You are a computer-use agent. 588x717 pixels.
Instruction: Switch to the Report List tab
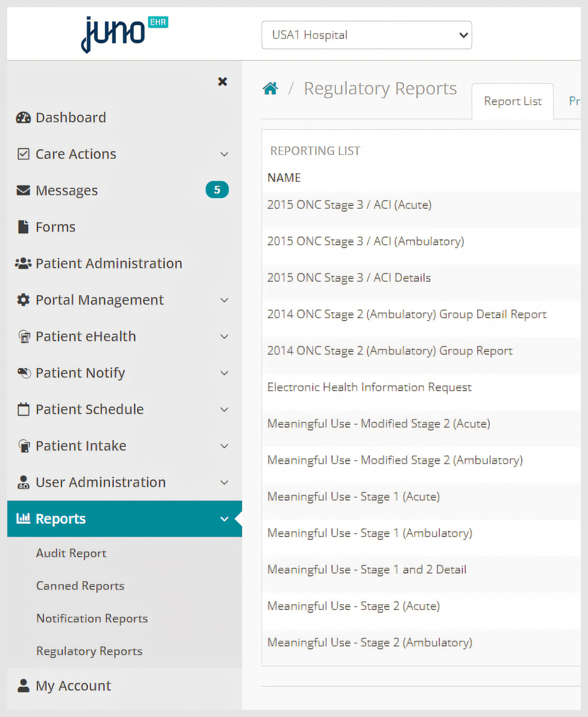coord(512,101)
